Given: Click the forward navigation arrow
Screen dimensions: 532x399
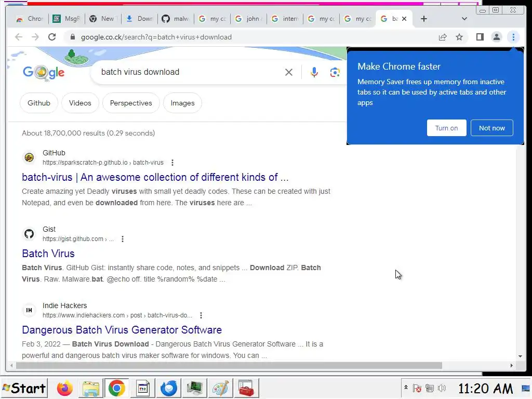Looking at the screenshot, I should pos(35,37).
